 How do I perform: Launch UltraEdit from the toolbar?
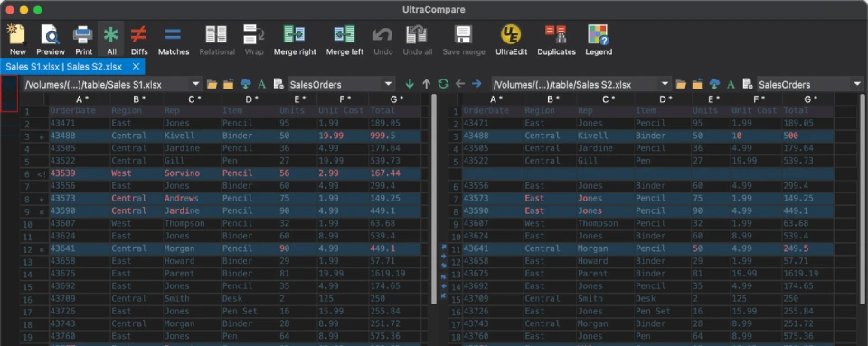click(511, 39)
